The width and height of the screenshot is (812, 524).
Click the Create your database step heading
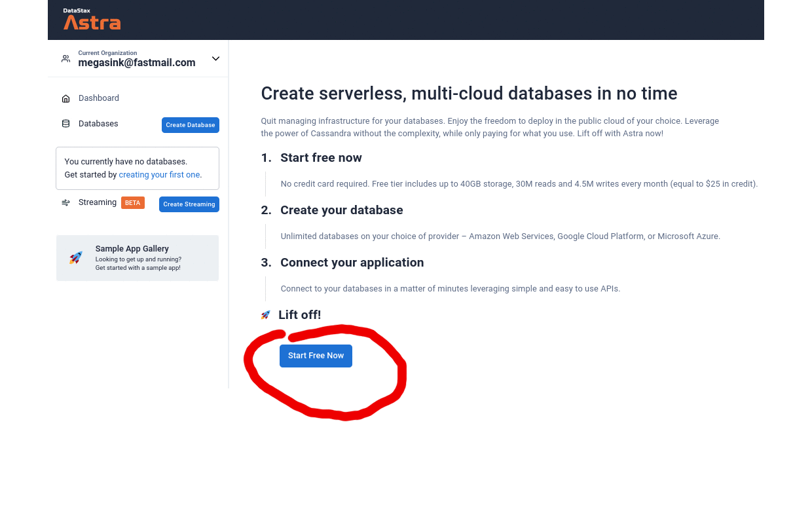coord(342,210)
